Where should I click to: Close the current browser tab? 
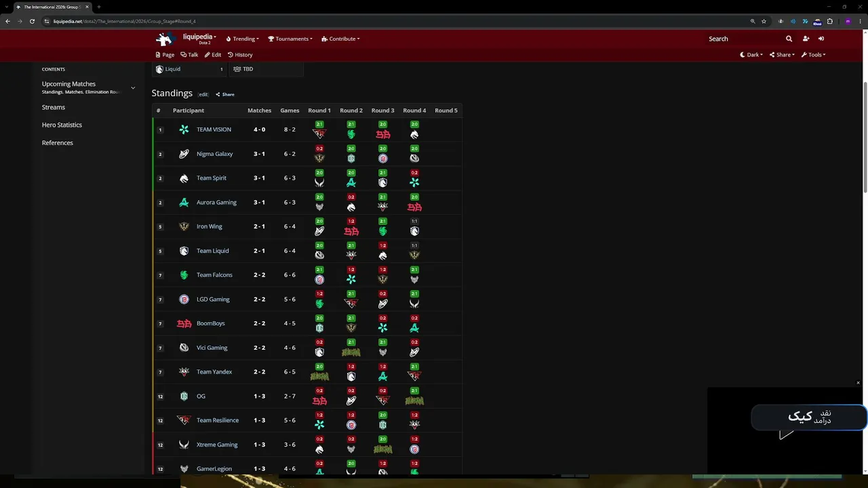(87, 7)
